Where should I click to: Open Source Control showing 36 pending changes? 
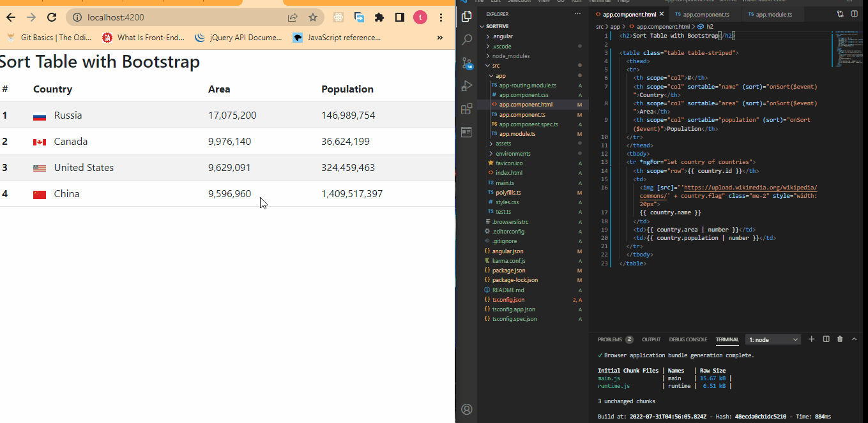point(466,62)
